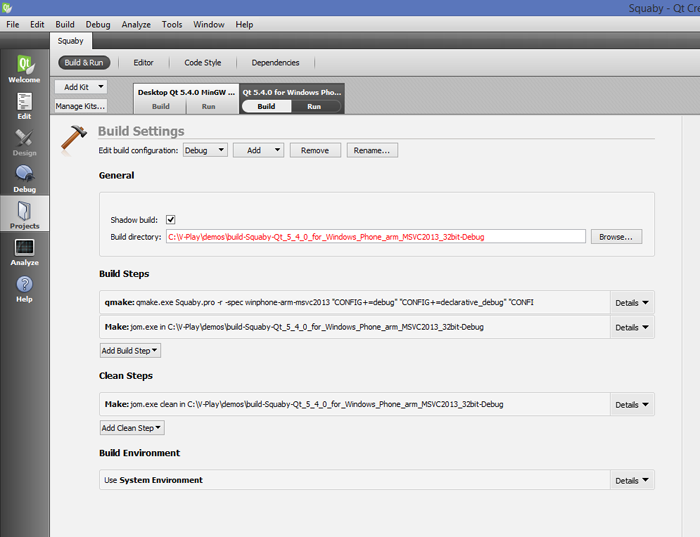Open the Add configuration dropdown
Image resolution: width=700 pixels, height=537 pixels.
point(258,150)
